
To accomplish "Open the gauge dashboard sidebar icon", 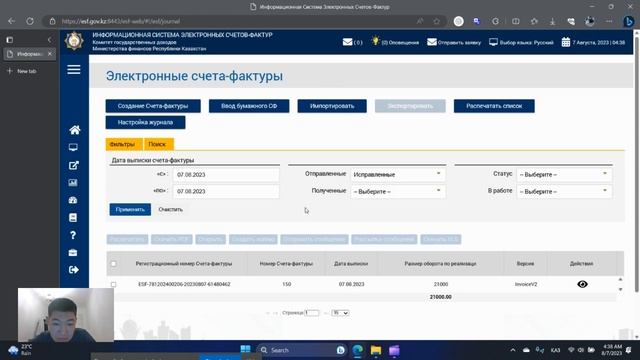I will point(73,200).
